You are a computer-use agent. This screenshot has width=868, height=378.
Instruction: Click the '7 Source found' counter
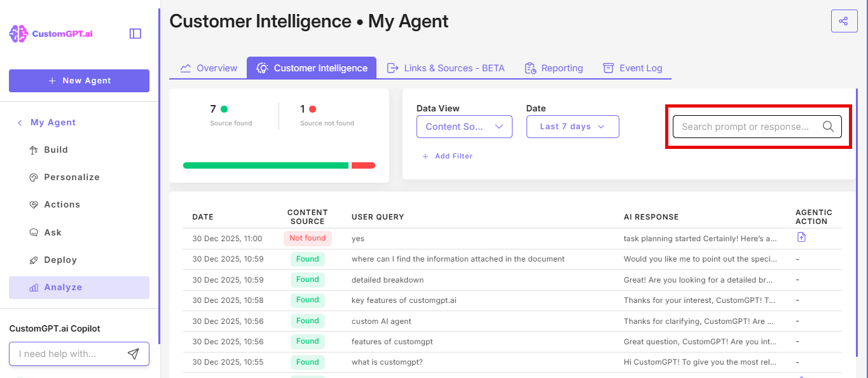231,115
